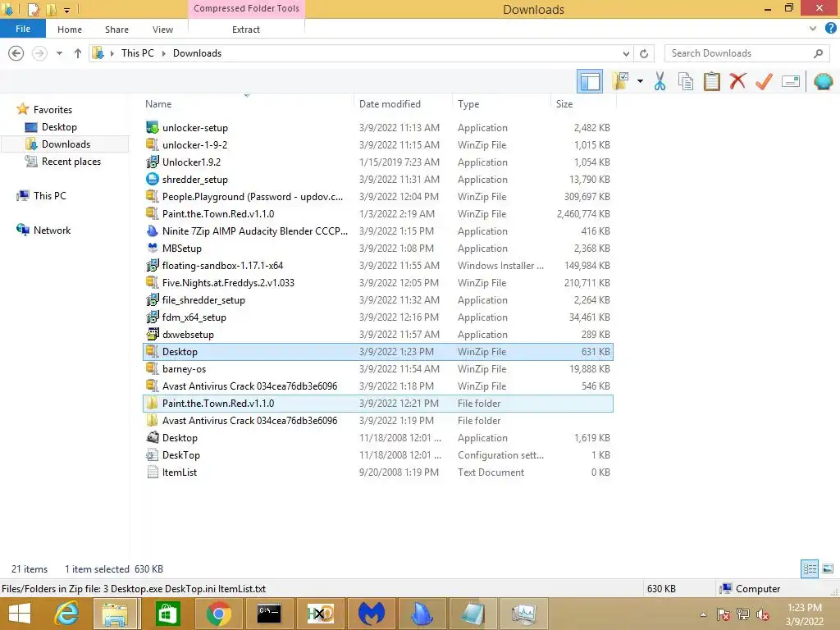Open HxD hex editor from taskbar
The height and width of the screenshot is (630, 840).
[320, 614]
